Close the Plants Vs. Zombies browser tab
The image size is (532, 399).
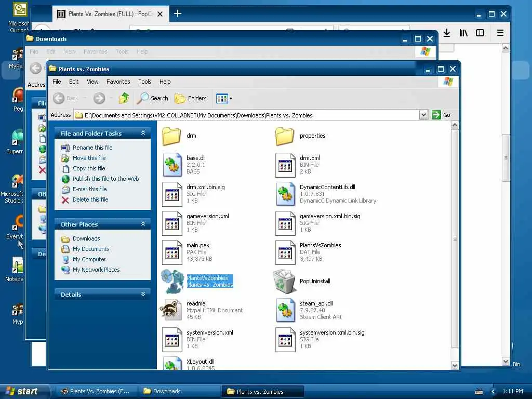pos(160,14)
